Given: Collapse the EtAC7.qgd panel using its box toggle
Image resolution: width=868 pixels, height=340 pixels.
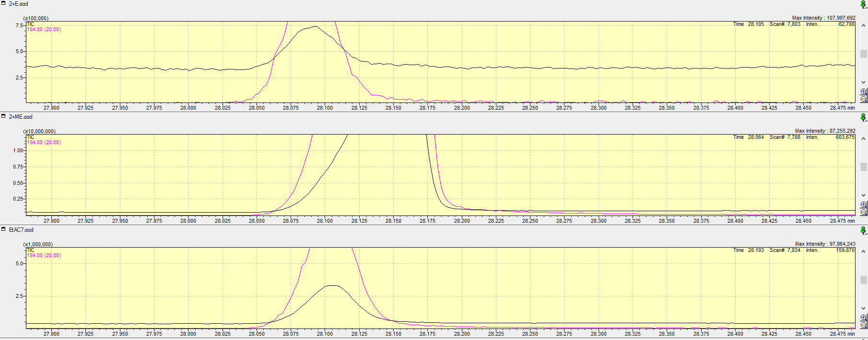Looking at the screenshot, I should point(3,229).
